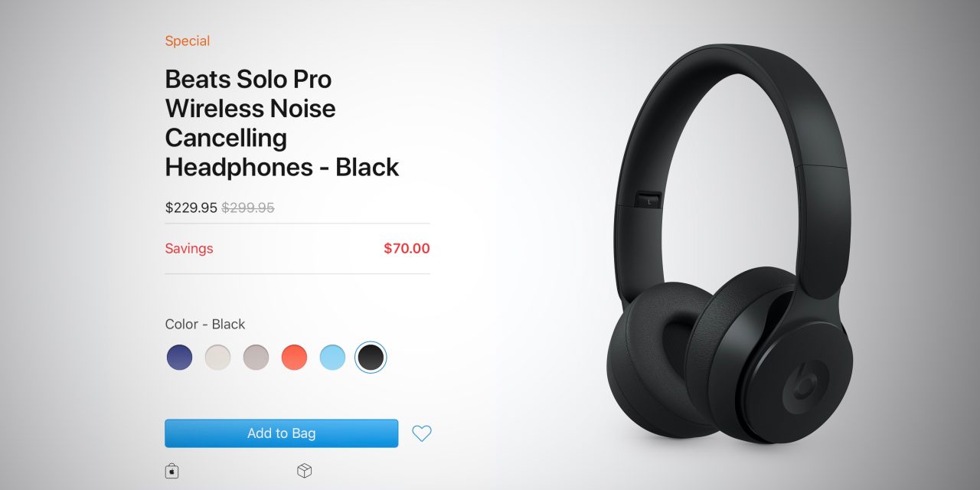Click the red Savings label
The height and width of the screenshot is (490, 980).
(189, 248)
